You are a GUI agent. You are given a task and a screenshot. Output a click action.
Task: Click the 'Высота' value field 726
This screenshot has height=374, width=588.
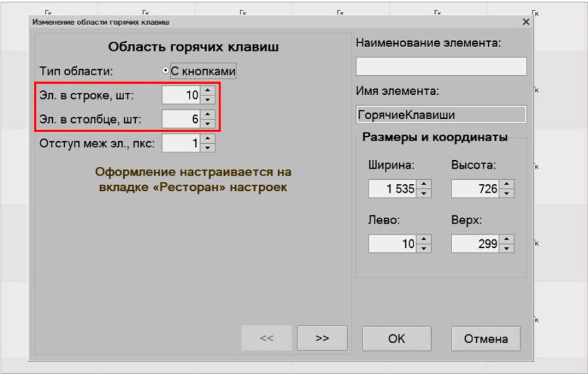(475, 188)
